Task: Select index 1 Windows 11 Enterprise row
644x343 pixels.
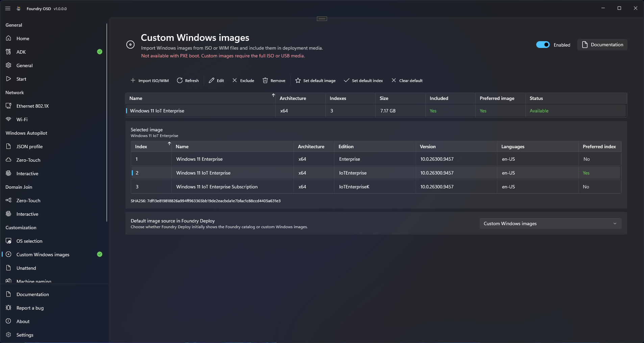Action: coord(376,159)
